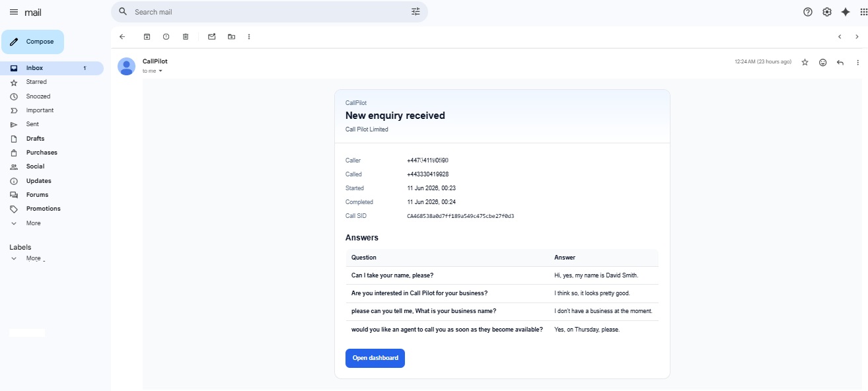Click Compose button
868x391 pixels.
click(33, 42)
